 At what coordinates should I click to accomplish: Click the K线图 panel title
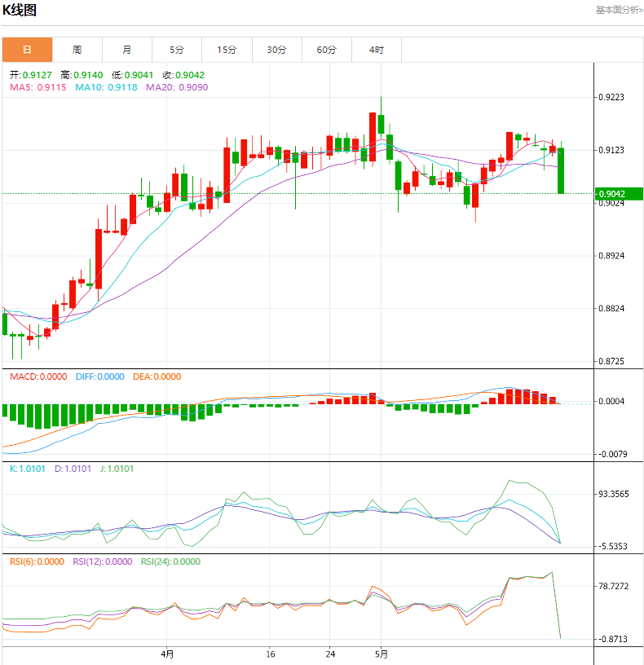(x=20, y=11)
